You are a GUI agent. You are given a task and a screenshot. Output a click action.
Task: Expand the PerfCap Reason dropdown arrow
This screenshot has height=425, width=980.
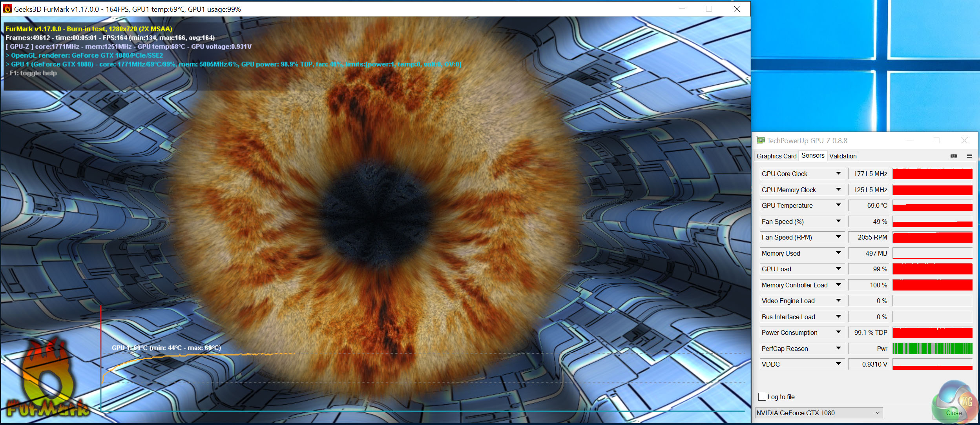pyautogui.click(x=838, y=349)
